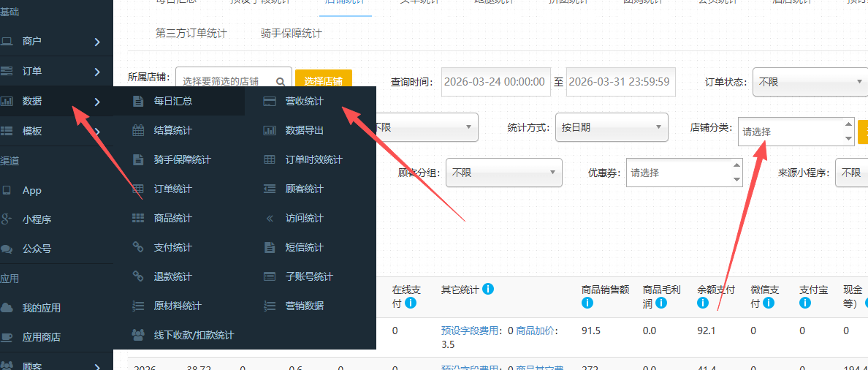This screenshot has width=868, height=370.
Task: Click the info icon beside 其它统计
Action: point(488,290)
